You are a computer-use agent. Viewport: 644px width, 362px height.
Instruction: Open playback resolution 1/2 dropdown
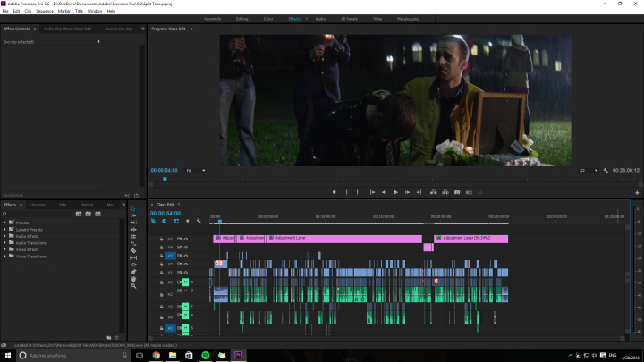588,171
